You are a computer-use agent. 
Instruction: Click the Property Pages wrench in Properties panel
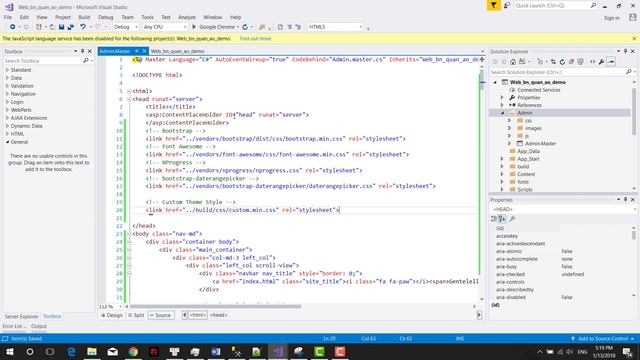point(512,219)
